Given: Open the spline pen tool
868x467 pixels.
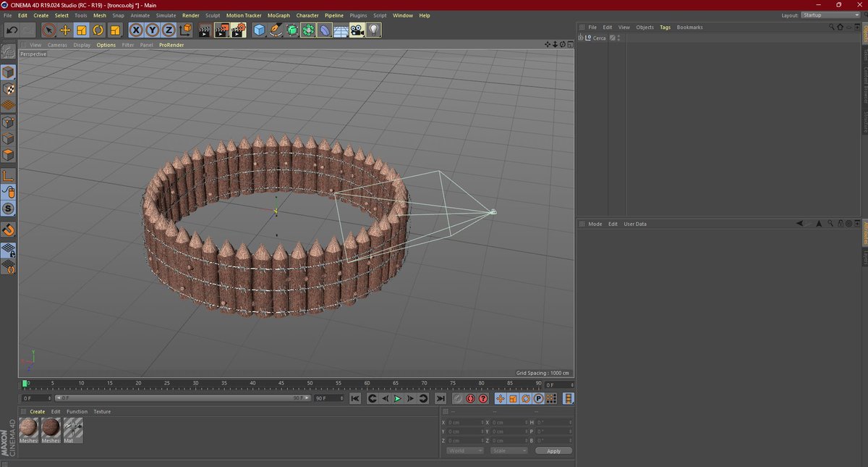Looking at the screenshot, I should [x=276, y=30].
